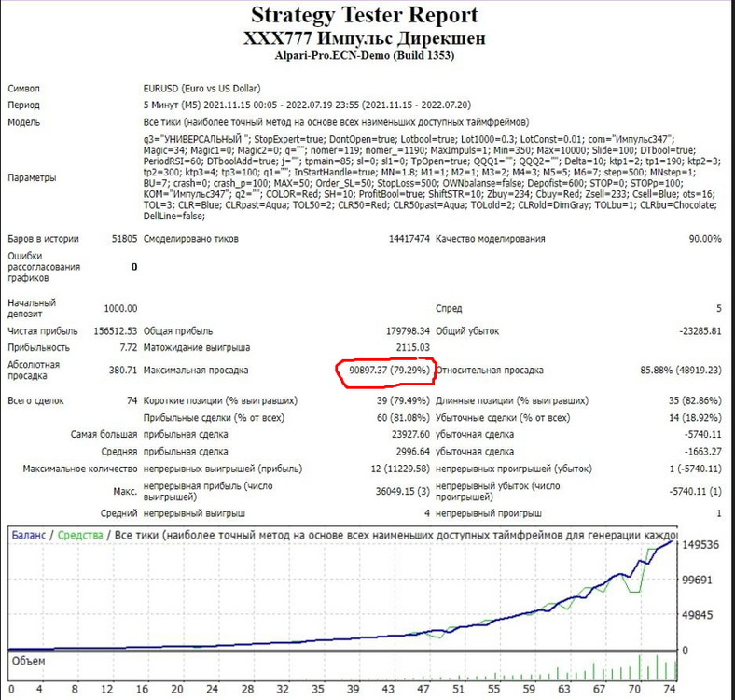The width and height of the screenshot is (735, 700).
Task: Click the period value starting '5 Минут (M5)'
Action: [x=307, y=105]
